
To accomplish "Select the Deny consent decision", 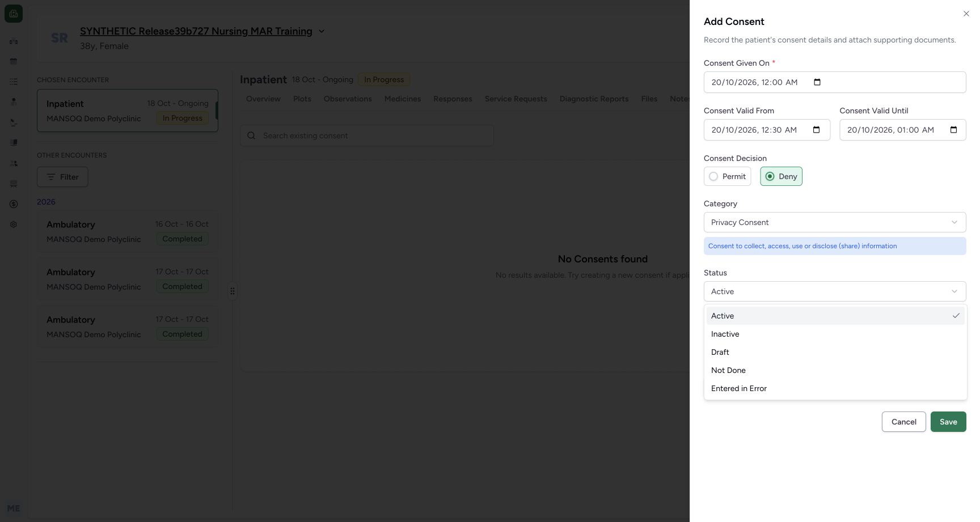I will point(781,176).
